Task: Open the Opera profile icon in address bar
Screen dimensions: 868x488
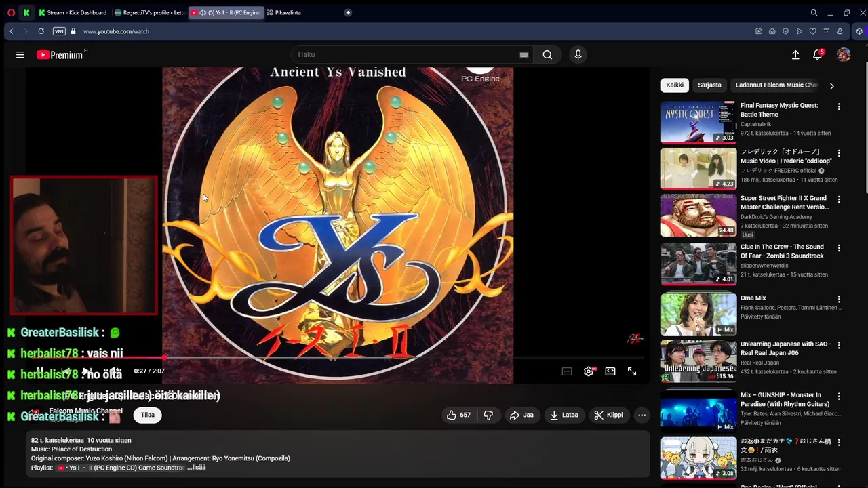Action: click(840, 31)
